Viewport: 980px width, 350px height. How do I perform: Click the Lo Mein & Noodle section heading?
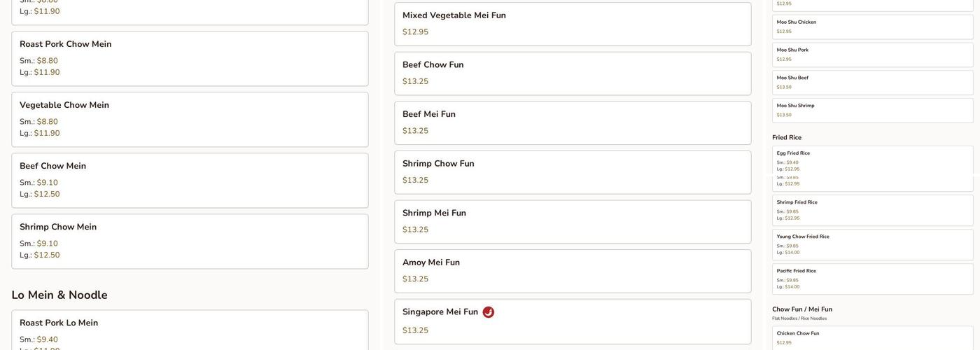(59, 295)
